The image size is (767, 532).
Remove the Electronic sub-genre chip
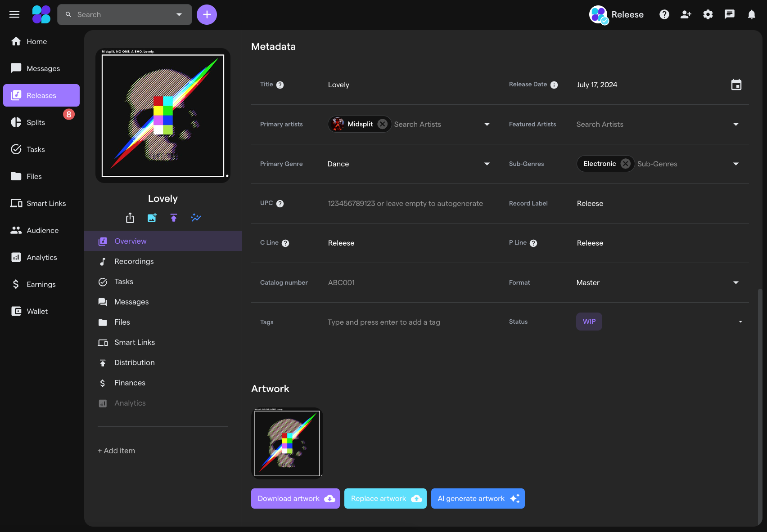(626, 164)
